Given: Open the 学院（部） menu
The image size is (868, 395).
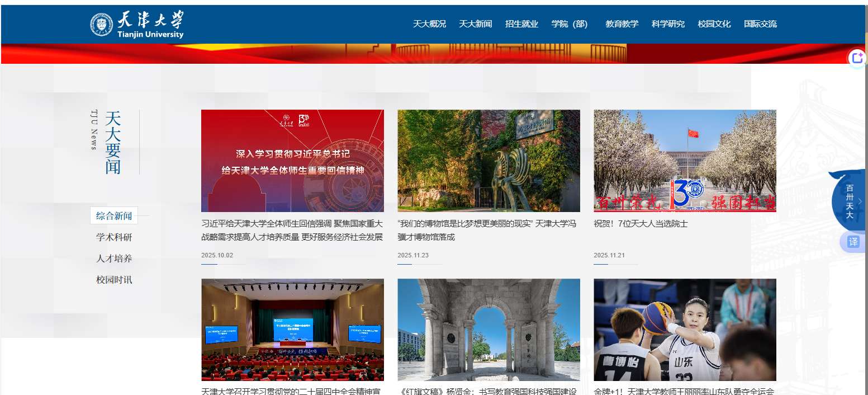Looking at the screenshot, I should (x=569, y=24).
